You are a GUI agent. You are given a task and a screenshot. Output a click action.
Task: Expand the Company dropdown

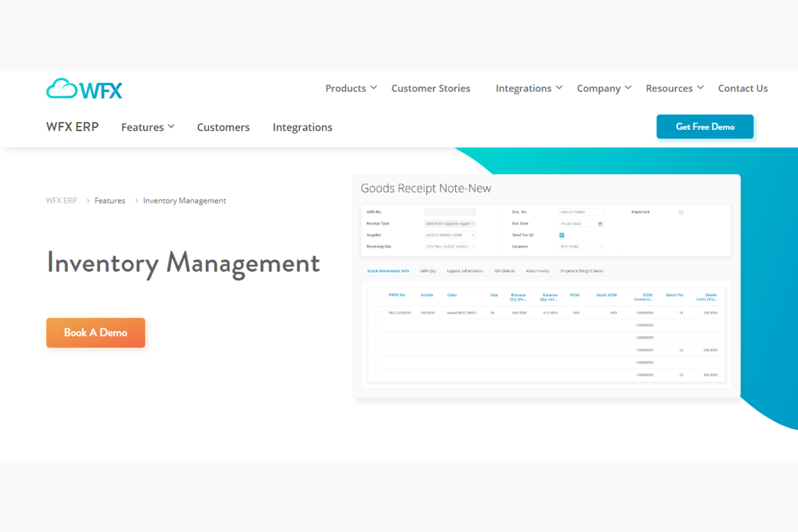tap(604, 88)
